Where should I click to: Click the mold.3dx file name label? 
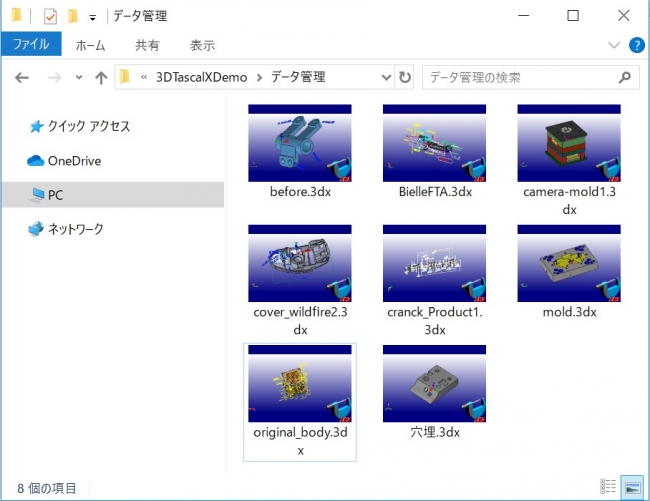pyautogui.click(x=570, y=312)
